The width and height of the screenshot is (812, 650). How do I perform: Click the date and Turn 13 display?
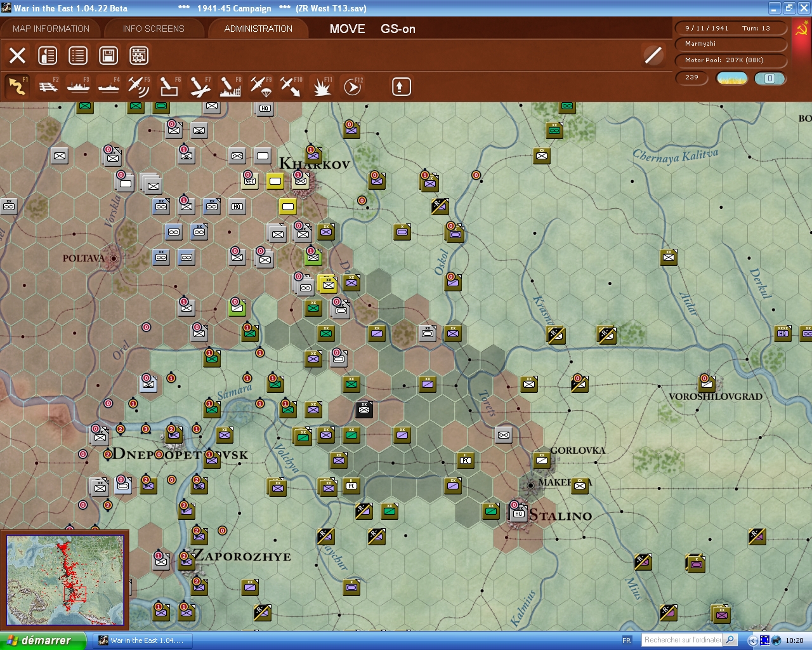click(x=730, y=28)
